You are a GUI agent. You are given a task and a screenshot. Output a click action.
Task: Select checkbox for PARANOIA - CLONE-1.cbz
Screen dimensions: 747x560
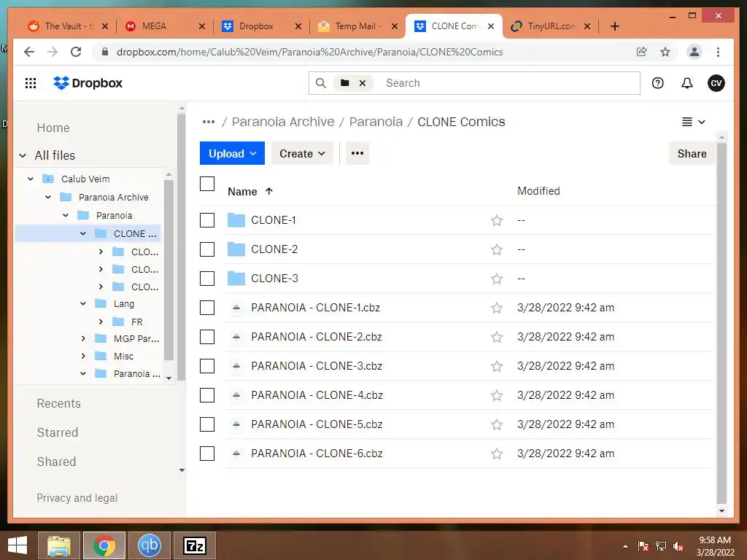tap(207, 308)
